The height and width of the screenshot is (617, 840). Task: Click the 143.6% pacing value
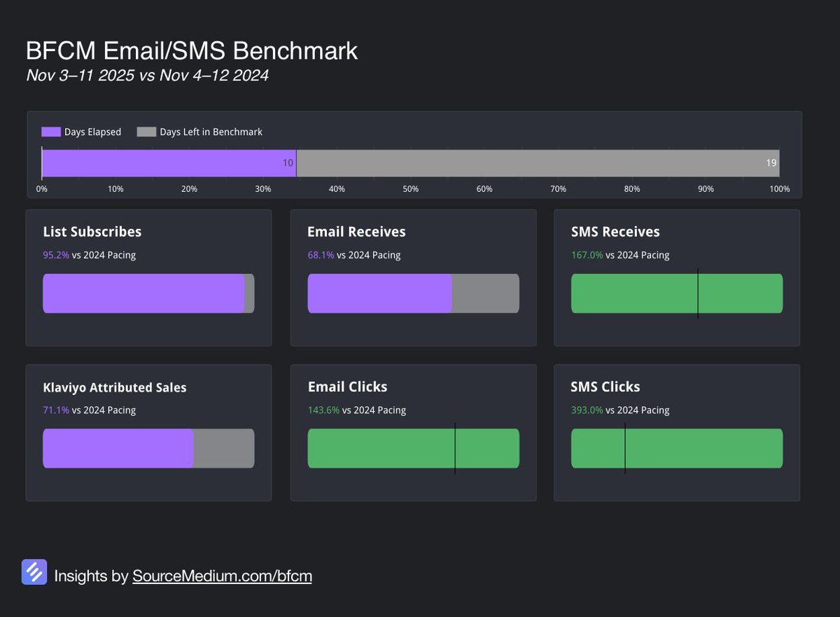(323, 410)
